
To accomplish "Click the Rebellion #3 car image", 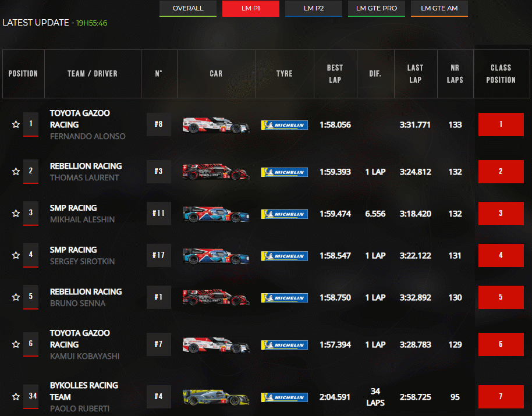I will click(216, 172).
